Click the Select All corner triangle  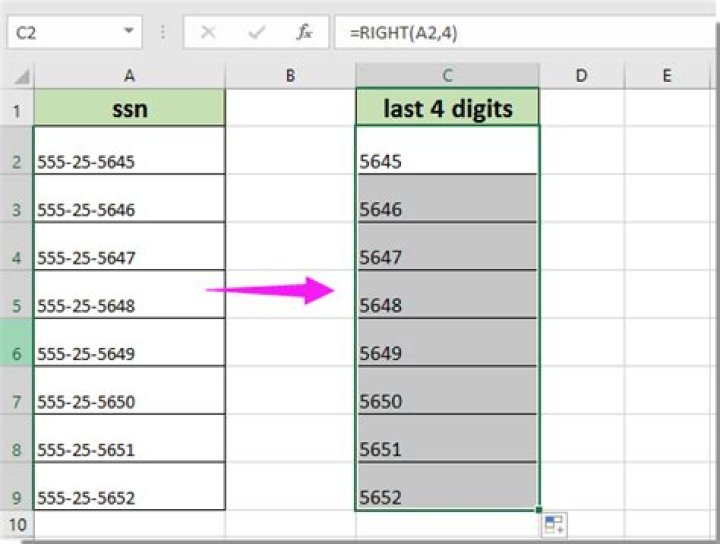(20, 76)
